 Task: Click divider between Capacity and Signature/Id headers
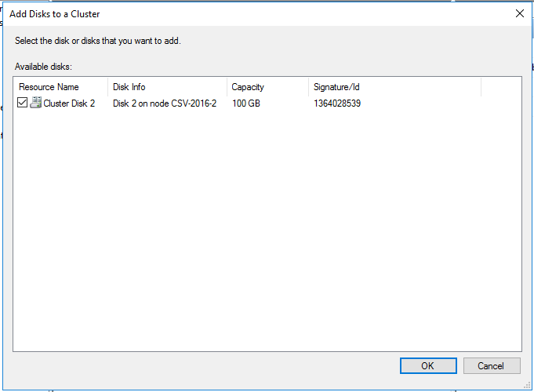coord(308,87)
